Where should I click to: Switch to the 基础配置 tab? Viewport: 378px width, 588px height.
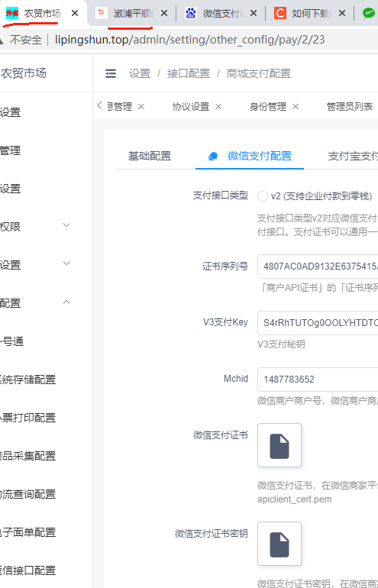coord(150,156)
